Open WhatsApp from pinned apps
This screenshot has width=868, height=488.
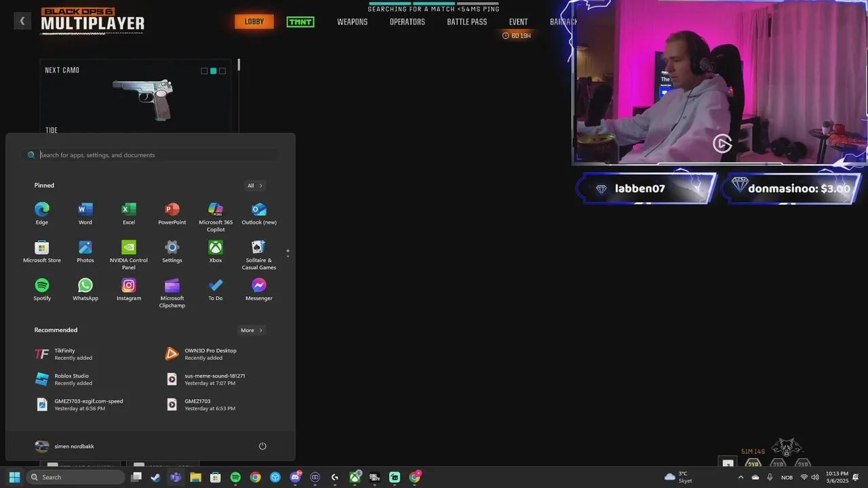[85, 289]
